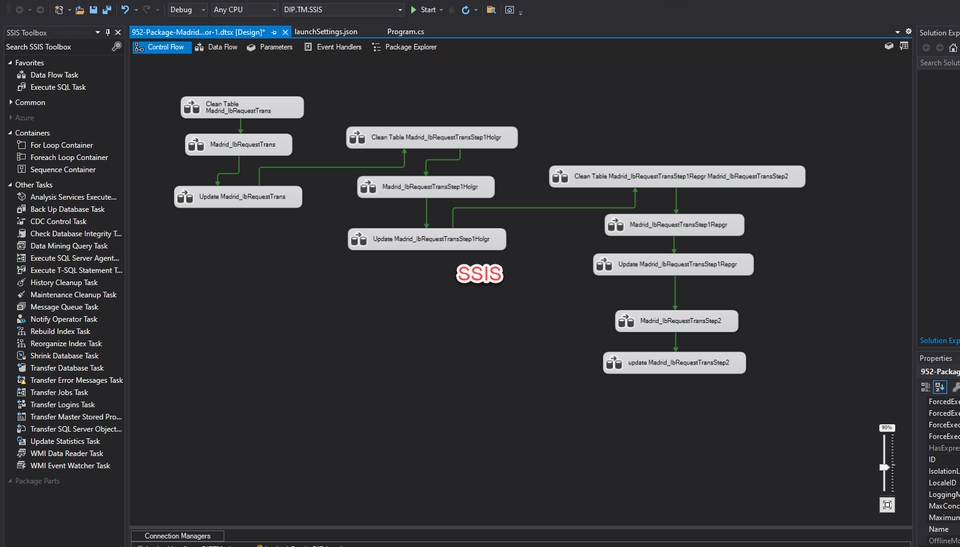Screen dimensions: 960x547
Task: Pin the SSIS Toolbox panel
Action: [x=108, y=32]
